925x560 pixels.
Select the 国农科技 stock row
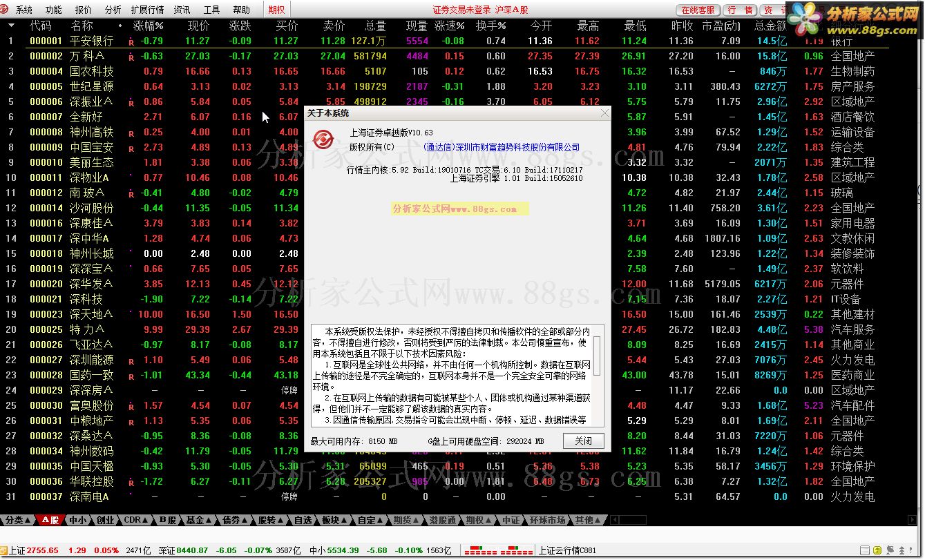(446, 71)
